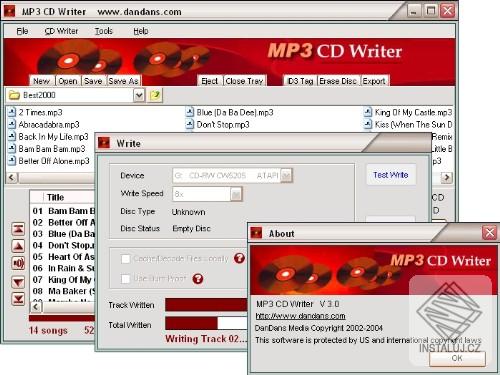Click the Erase Disc button
Image resolution: width=500 pixels, height=375 pixels.
click(x=338, y=81)
